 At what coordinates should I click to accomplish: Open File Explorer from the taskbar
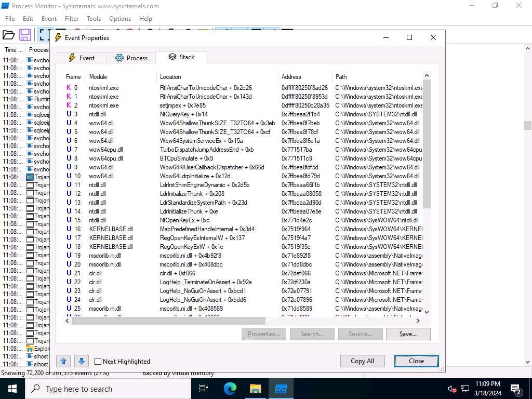click(255, 389)
